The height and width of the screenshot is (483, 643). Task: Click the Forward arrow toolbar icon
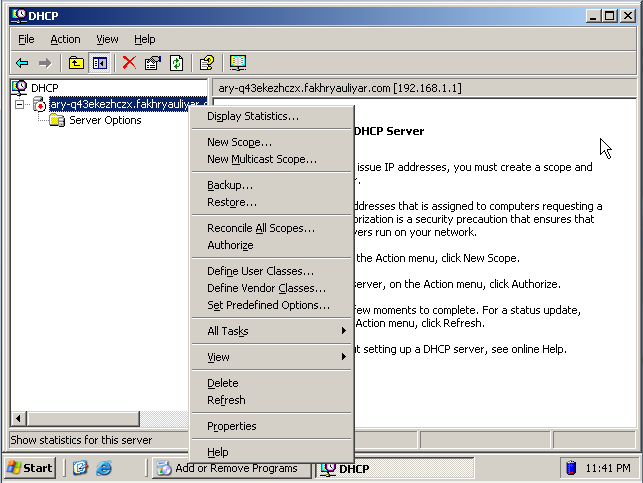tap(45, 63)
